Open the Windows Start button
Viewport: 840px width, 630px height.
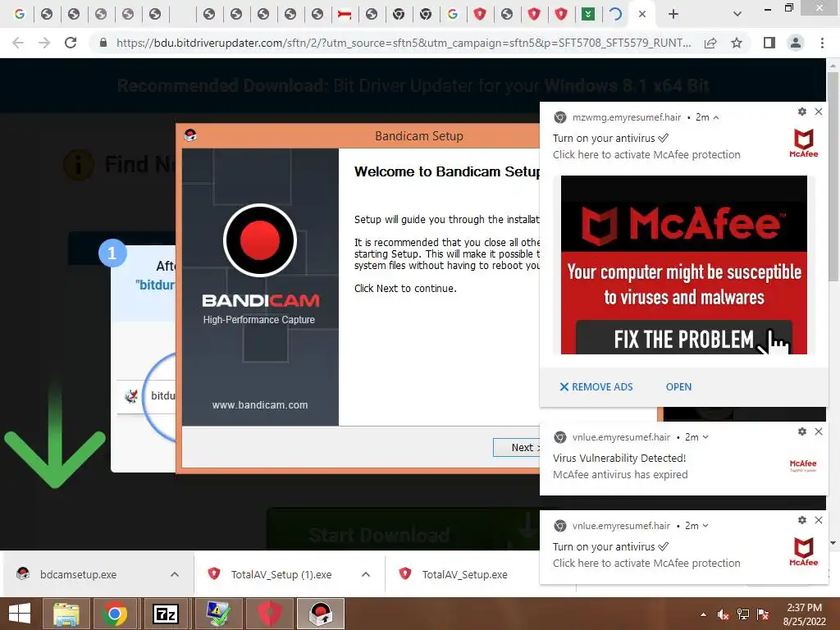click(x=20, y=614)
